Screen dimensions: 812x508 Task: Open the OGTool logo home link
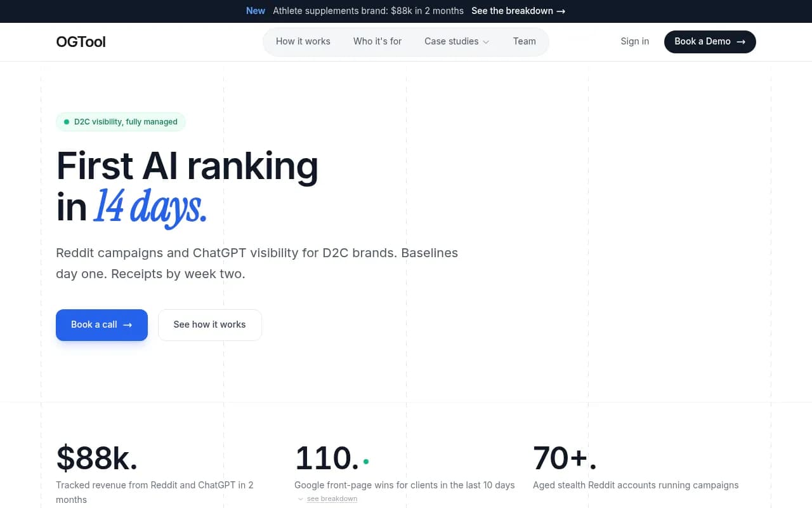coord(81,42)
